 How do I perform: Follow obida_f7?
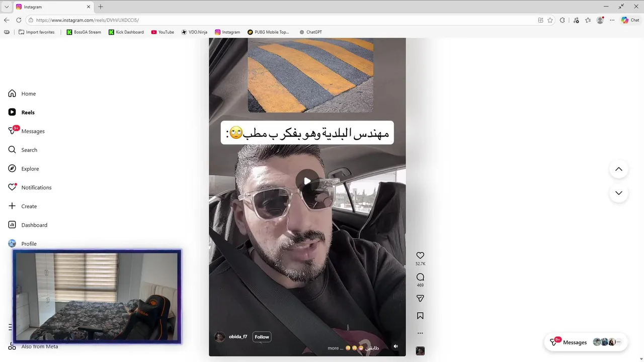pos(262,337)
